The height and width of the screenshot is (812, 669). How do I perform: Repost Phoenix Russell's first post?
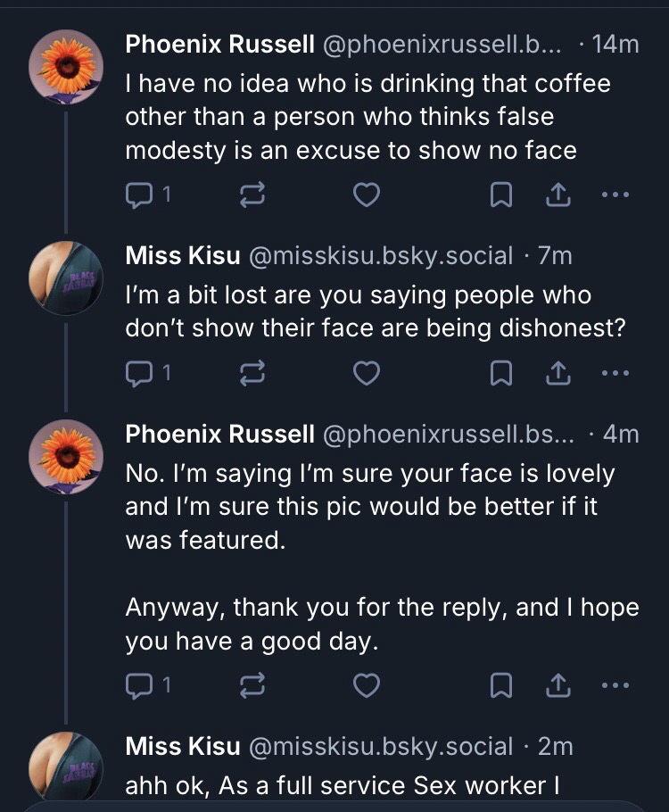(253, 195)
